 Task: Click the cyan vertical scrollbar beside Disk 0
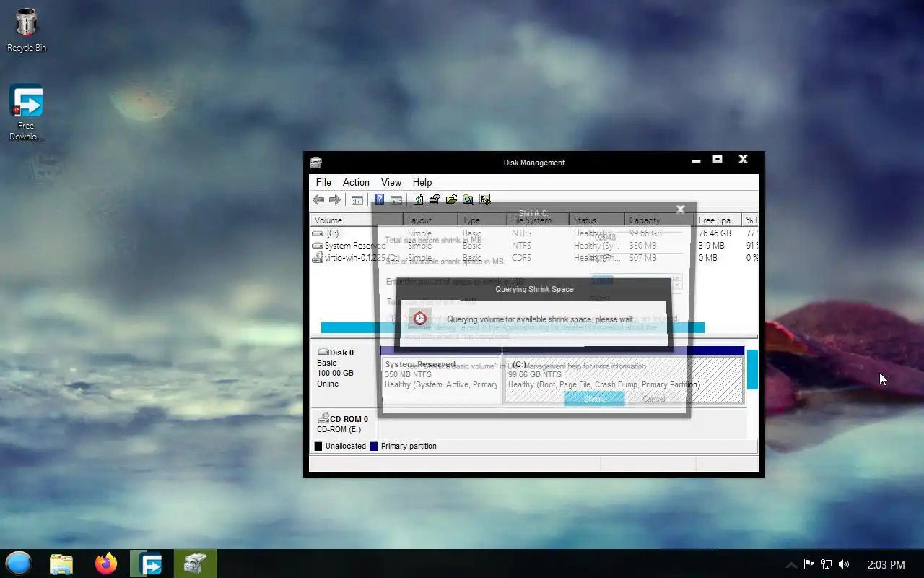[x=752, y=370]
